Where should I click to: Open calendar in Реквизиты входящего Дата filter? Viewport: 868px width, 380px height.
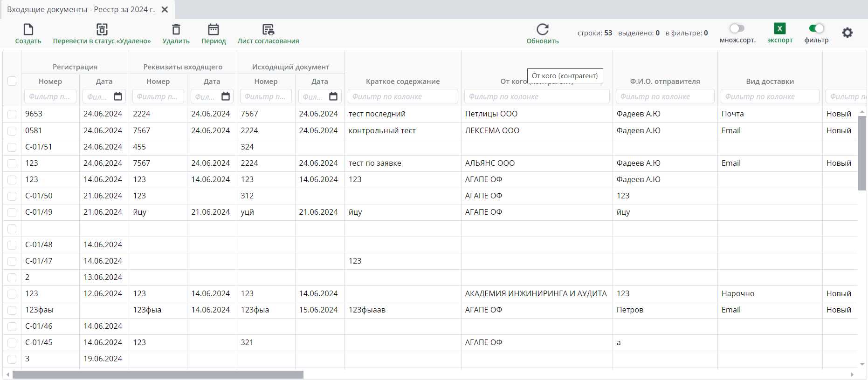(226, 96)
